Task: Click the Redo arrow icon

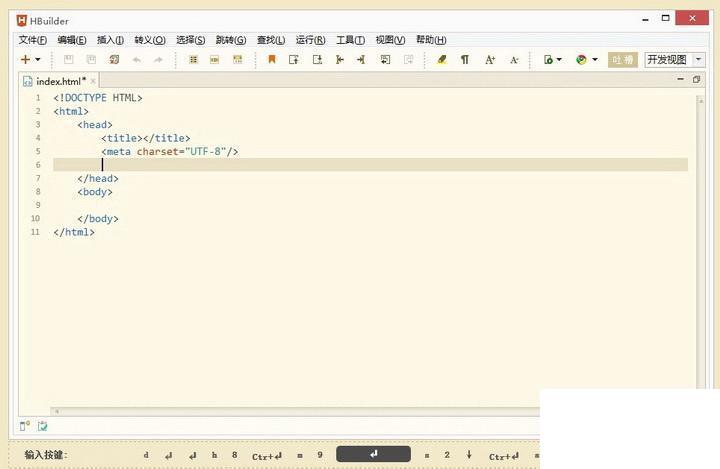Action: pos(158,60)
